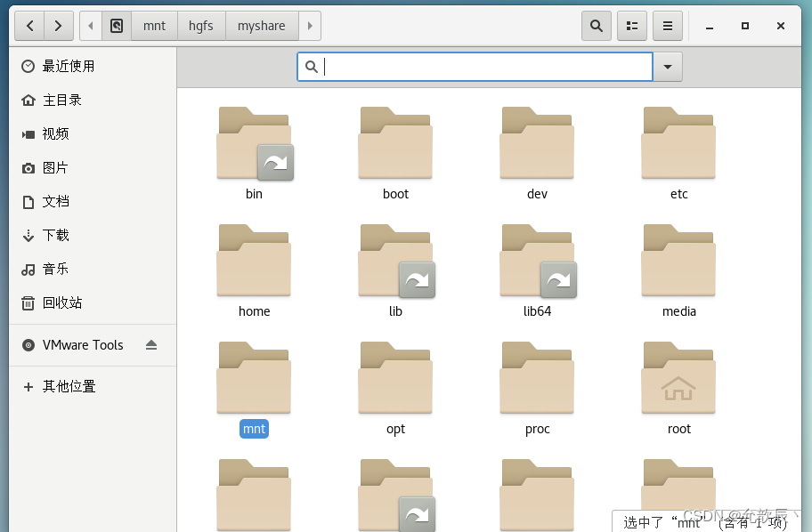Click the etc folder name text
Screen dimensions: 812x532
click(679, 194)
